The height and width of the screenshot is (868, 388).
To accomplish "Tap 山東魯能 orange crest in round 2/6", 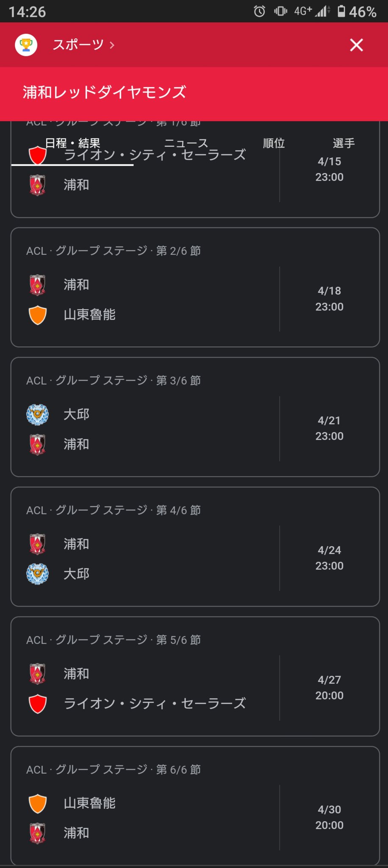I will [38, 315].
